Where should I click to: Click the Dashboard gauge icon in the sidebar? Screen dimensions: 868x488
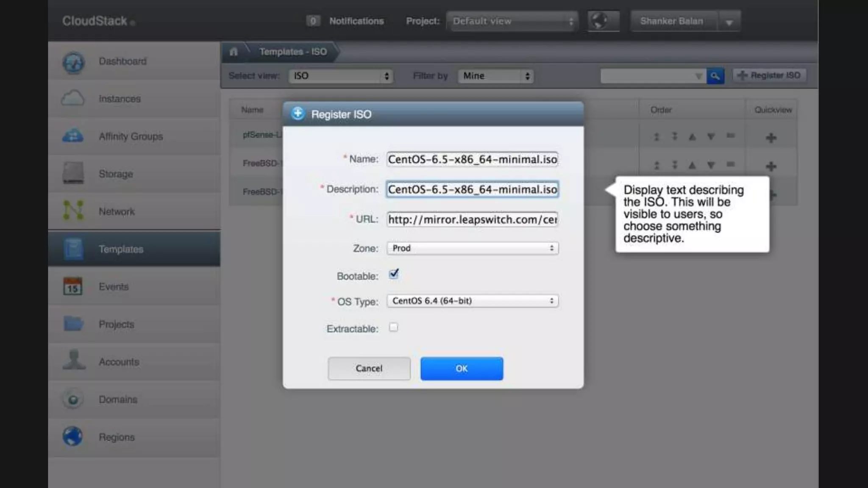[x=73, y=62]
